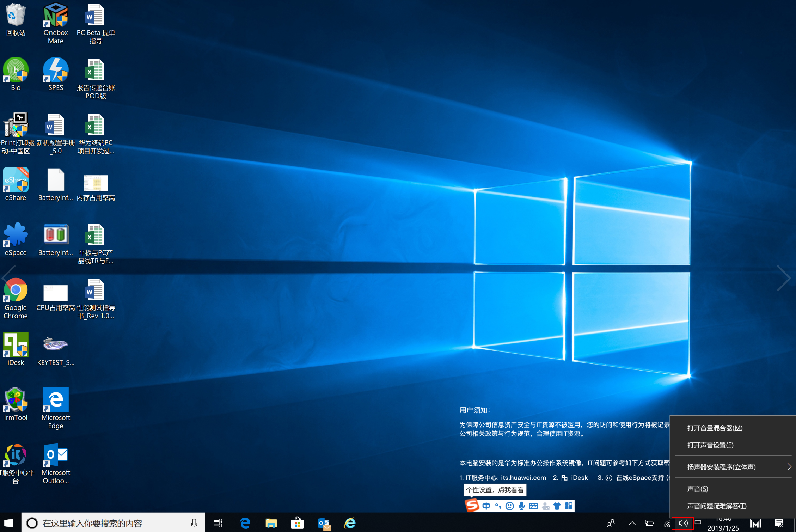Open the Sogou toolbox grid menu
The height and width of the screenshot is (532, 796).
(569, 506)
